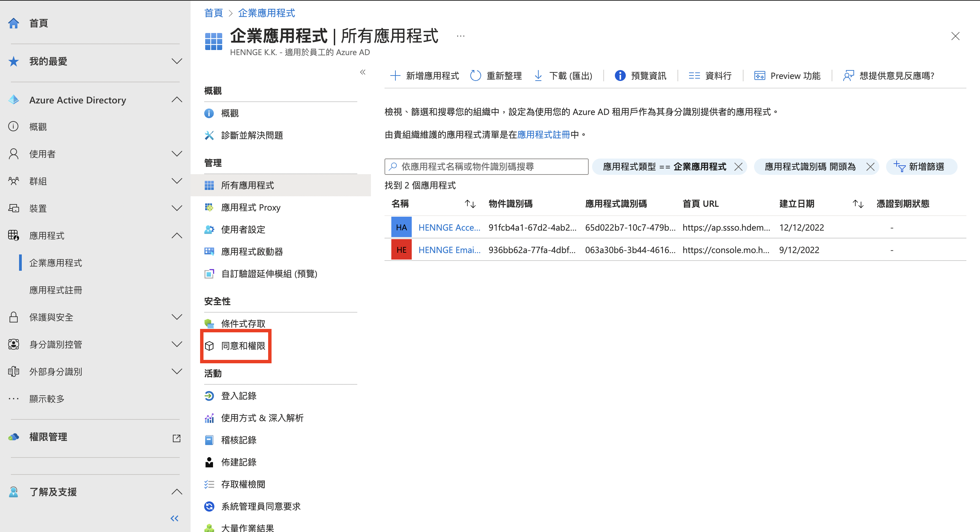
Task: Expand the 群組 chevron
Action: point(177,181)
